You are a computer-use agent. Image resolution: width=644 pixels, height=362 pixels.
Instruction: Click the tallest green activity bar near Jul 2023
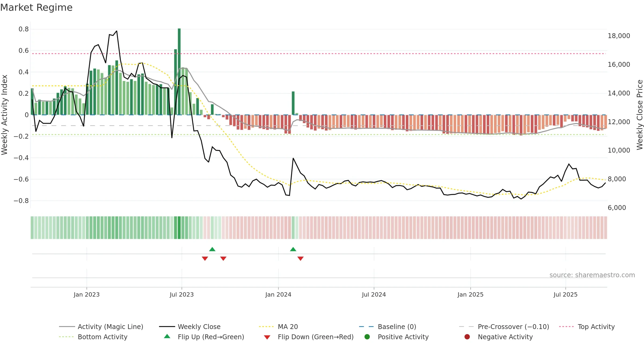179,72
